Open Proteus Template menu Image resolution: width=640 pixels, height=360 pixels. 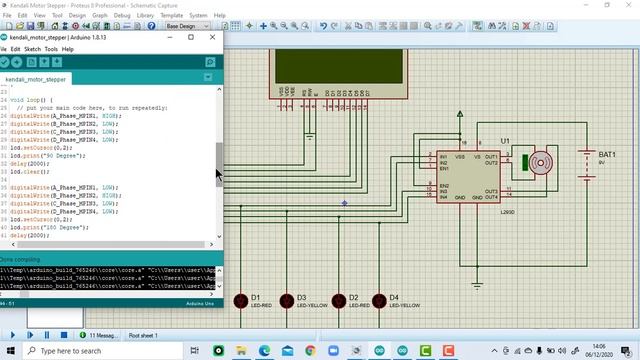tap(171, 15)
